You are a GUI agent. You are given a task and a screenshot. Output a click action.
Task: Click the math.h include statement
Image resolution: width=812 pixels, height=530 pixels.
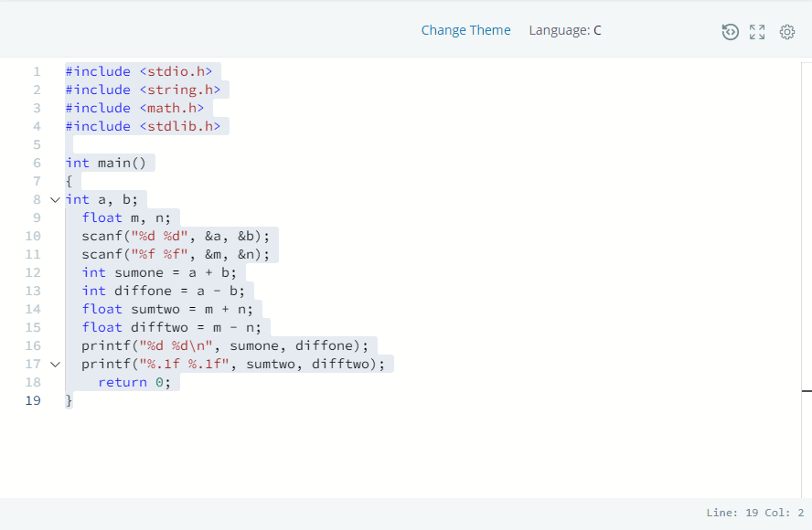coord(135,108)
